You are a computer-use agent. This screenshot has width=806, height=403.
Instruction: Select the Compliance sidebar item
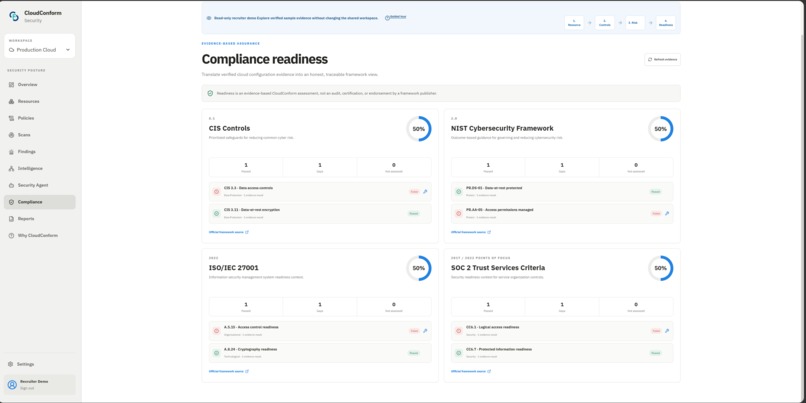point(39,202)
